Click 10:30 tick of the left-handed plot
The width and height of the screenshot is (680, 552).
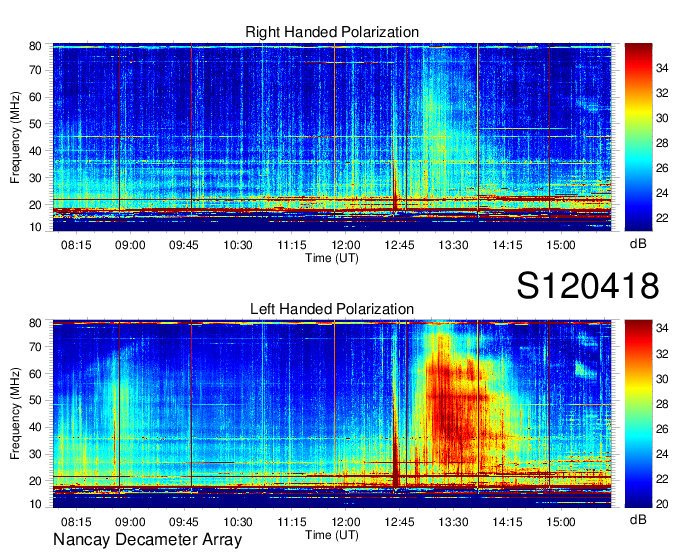pyautogui.click(x=238, y=521)
